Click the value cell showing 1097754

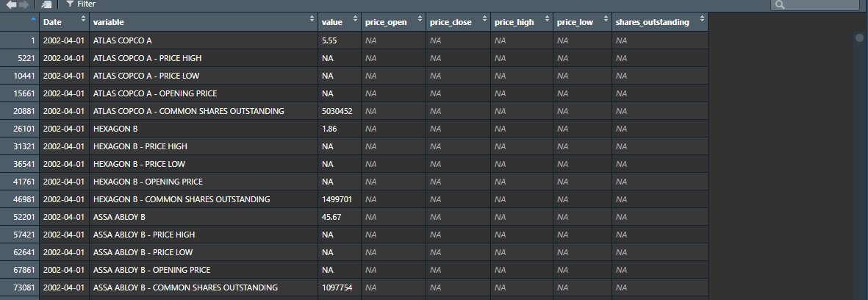(340, 287)
